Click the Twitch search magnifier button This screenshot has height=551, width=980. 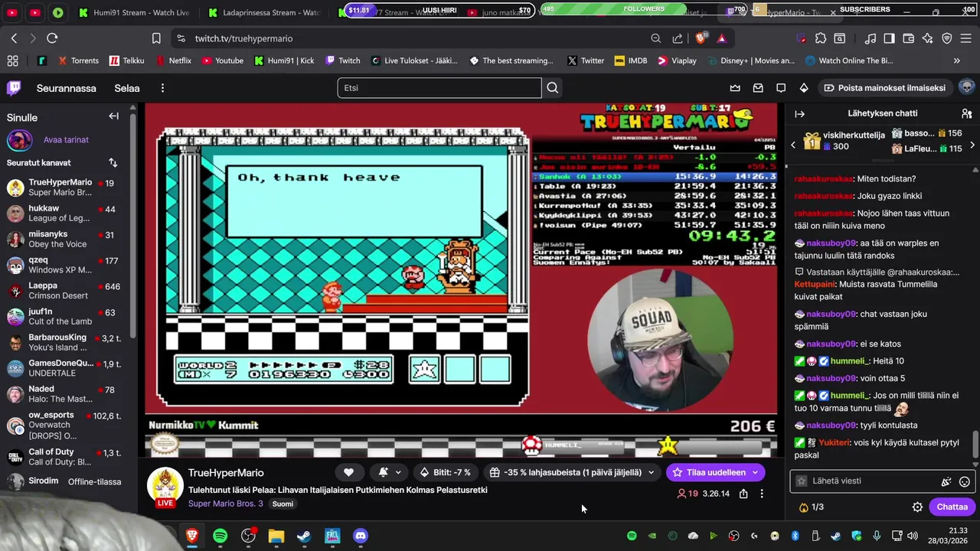coord(553,88)
